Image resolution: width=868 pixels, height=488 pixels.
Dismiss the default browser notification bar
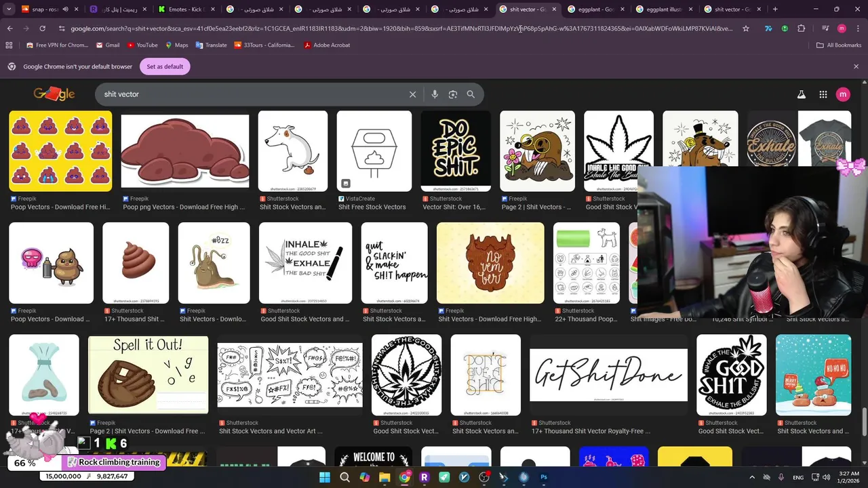pyautogui.click(x=856, y=66)
